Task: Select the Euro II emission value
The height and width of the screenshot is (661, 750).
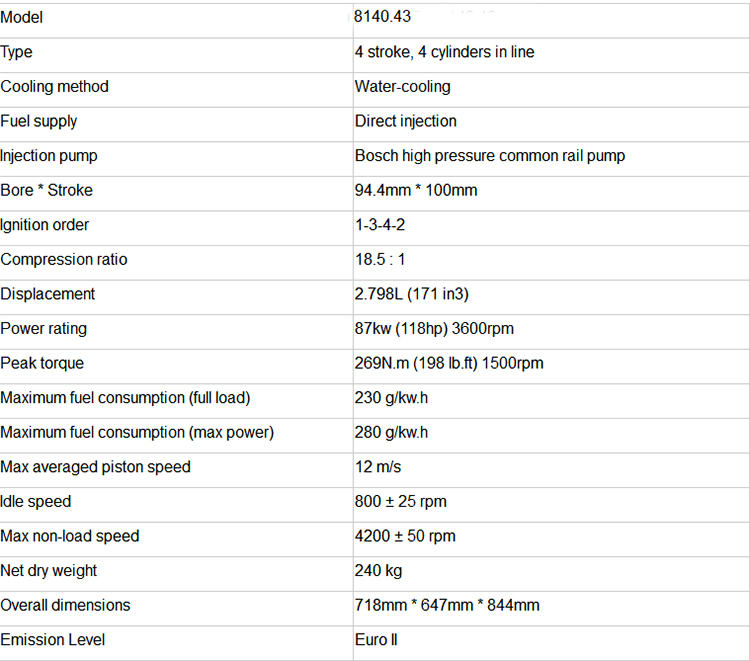Action: tap(376, 639)
